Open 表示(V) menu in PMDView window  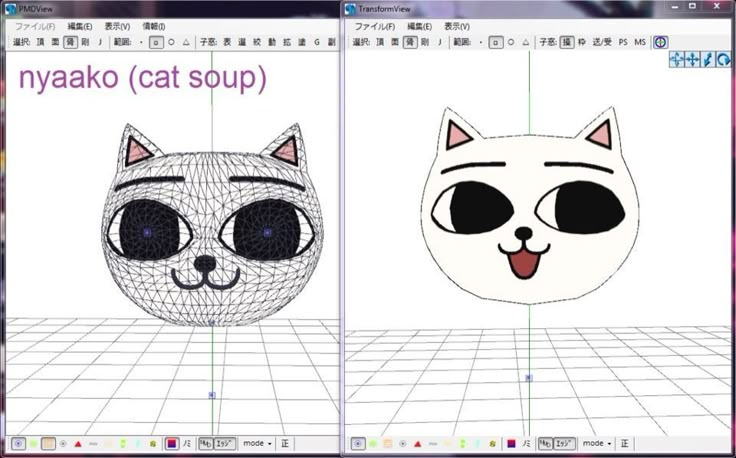click(x=117, y=26)
